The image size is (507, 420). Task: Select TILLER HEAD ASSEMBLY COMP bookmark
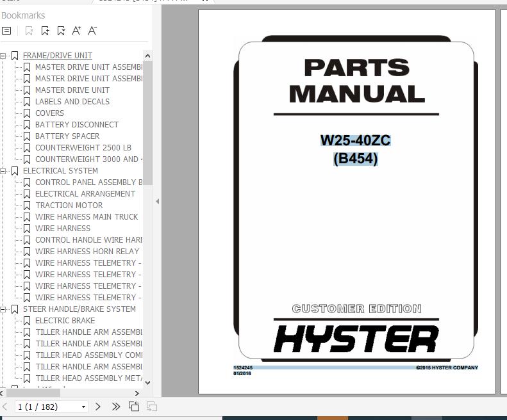(88, 355)
